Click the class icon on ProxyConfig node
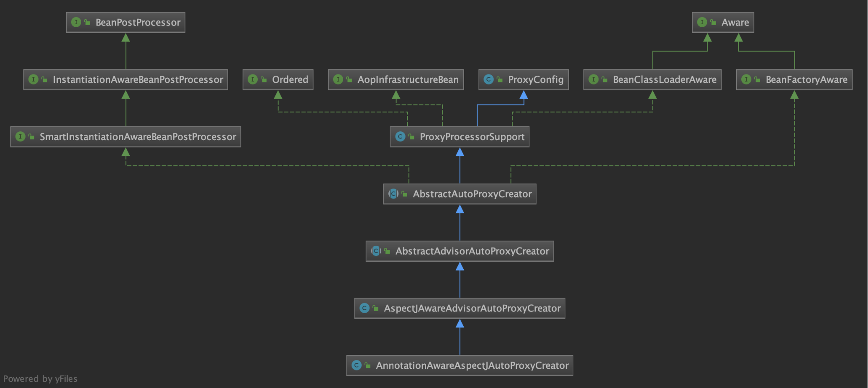The image size is (868, 388). click(x=488, y=79)
